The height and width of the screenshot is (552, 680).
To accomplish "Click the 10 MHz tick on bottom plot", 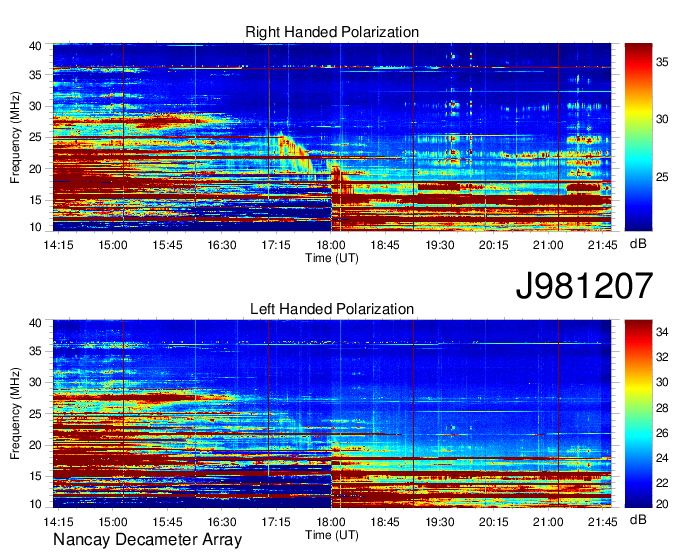I will 35,504.
